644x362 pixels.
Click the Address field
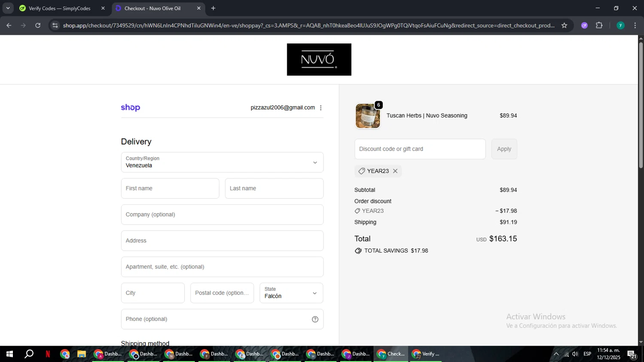pyautogui.click(x=222, y=241)
